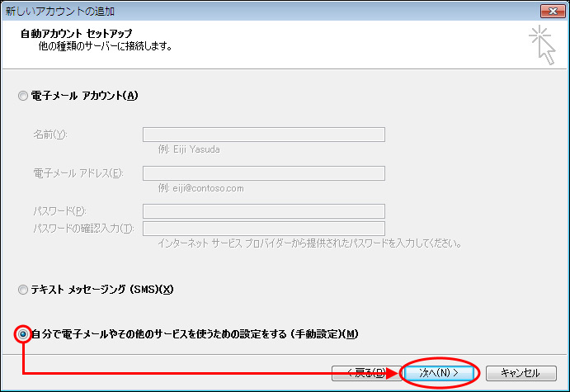570x392 pixels.
Task: Click the 名前(Y): label
Action: click(50, 135)
